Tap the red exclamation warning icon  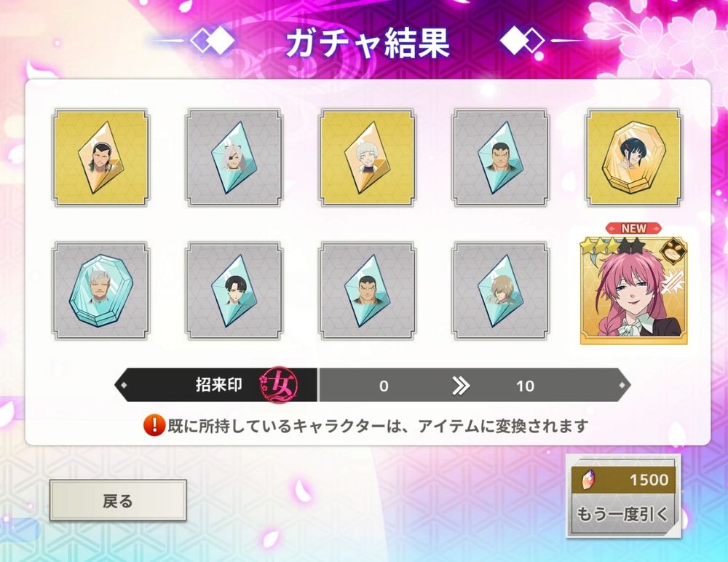[x=154, y=425]
